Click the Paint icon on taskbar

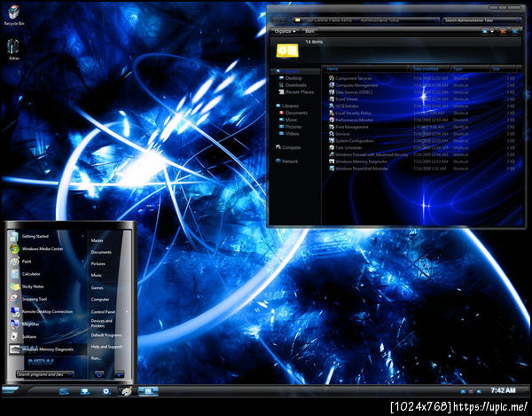point(127,391)
